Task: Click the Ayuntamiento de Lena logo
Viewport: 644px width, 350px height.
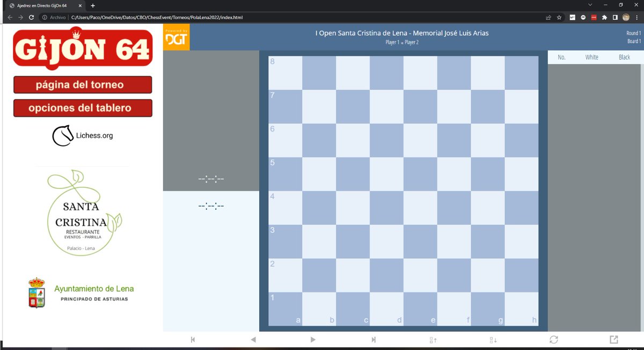Action: point(80,293)
